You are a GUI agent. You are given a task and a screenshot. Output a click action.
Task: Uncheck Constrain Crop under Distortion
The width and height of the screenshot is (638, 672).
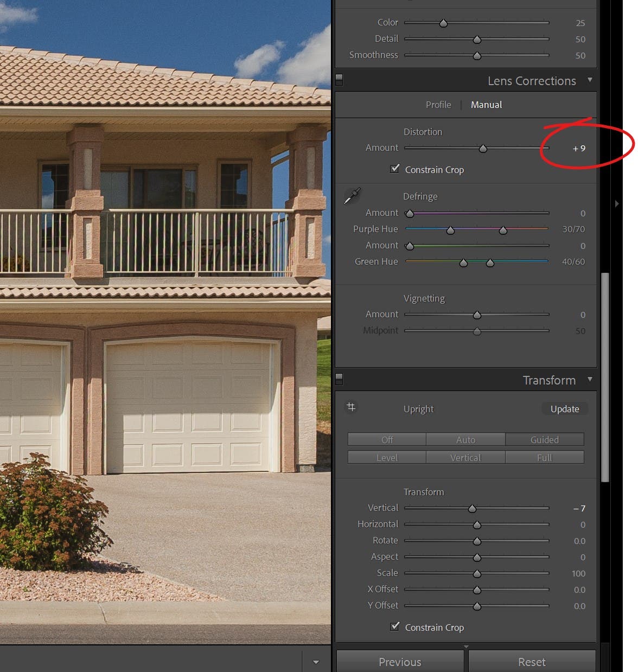[394, 169]
